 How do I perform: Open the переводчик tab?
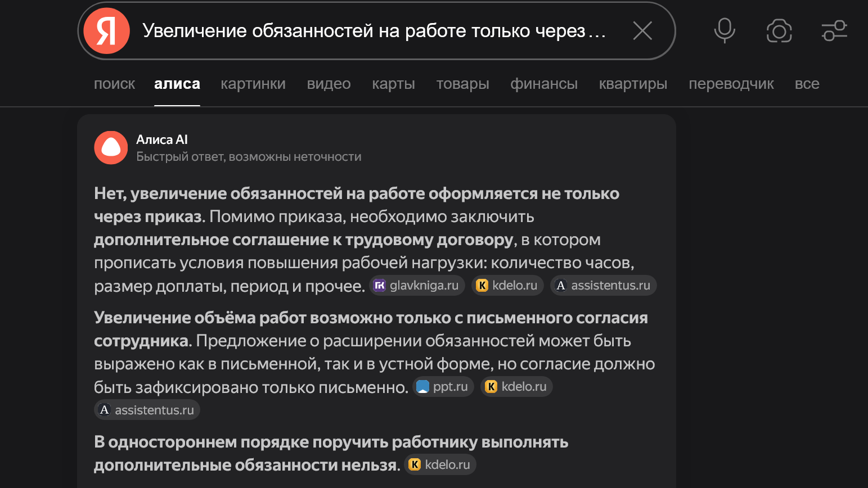(x=731, y=84)
